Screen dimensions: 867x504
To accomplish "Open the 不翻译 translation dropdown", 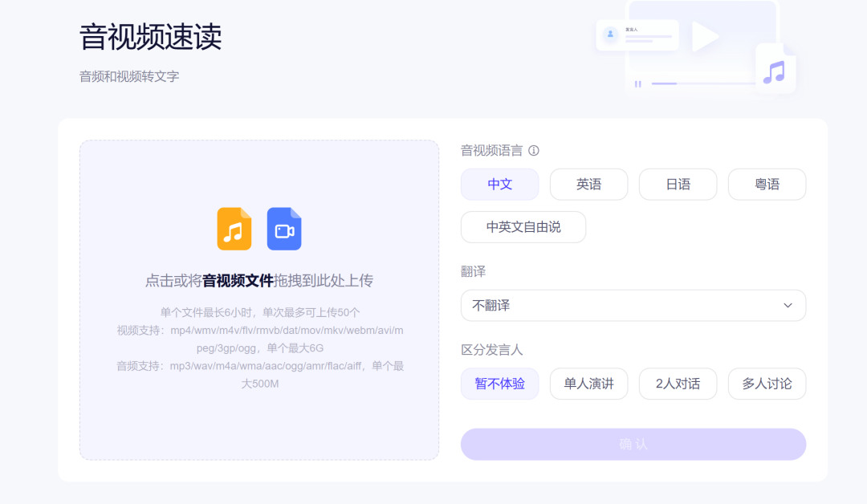I will coord(633,306).
